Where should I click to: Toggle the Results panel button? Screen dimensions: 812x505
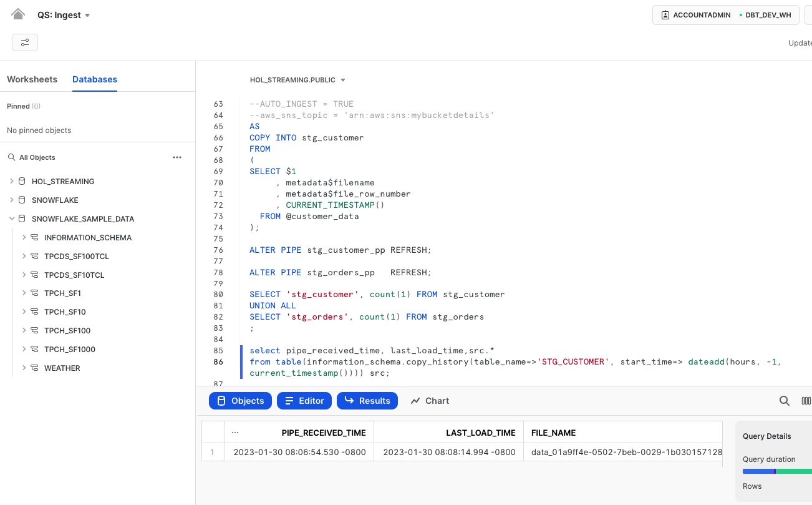[x=367, y=401]
